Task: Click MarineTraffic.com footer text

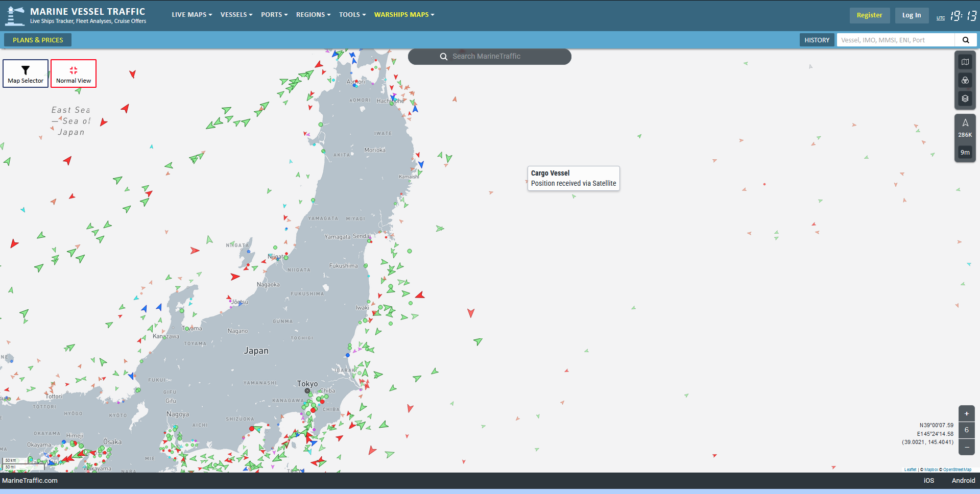Action: [x=30, y=480]
